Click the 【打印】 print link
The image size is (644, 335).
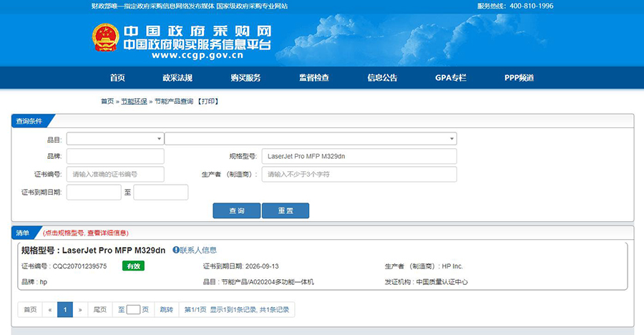208,102
